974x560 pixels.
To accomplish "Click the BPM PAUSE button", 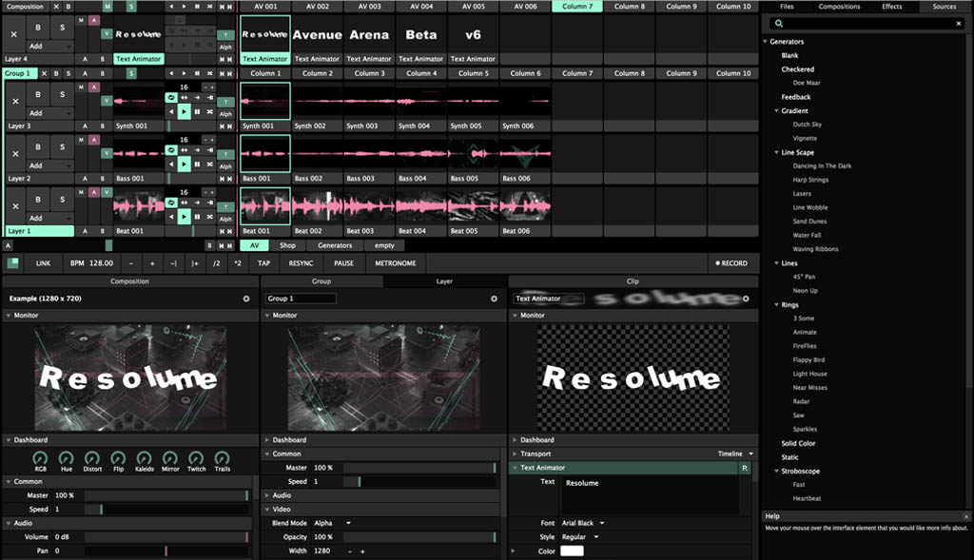I will (x=343, y=263).
